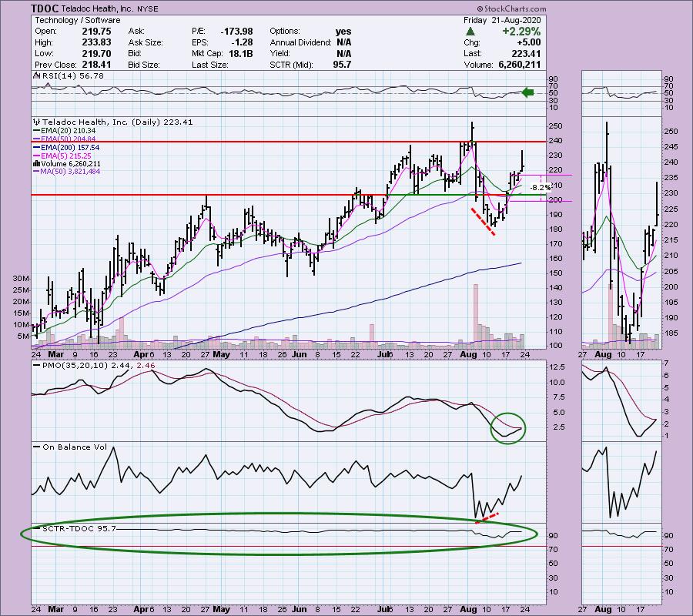Click the EMA(50) 204.84 legend entry
Viewport: 693px width, 616px height.
tap(68, 139)
